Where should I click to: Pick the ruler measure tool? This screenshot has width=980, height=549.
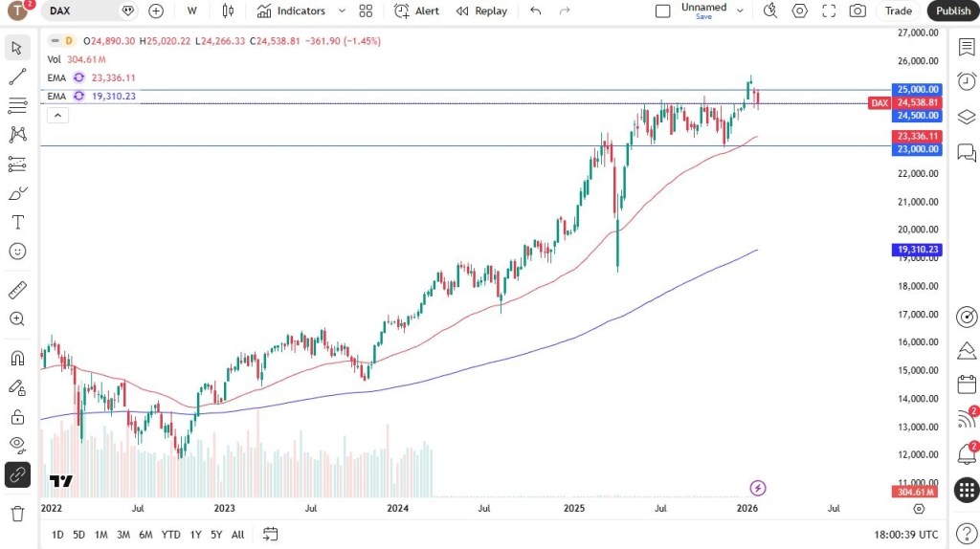click(17, 290)
